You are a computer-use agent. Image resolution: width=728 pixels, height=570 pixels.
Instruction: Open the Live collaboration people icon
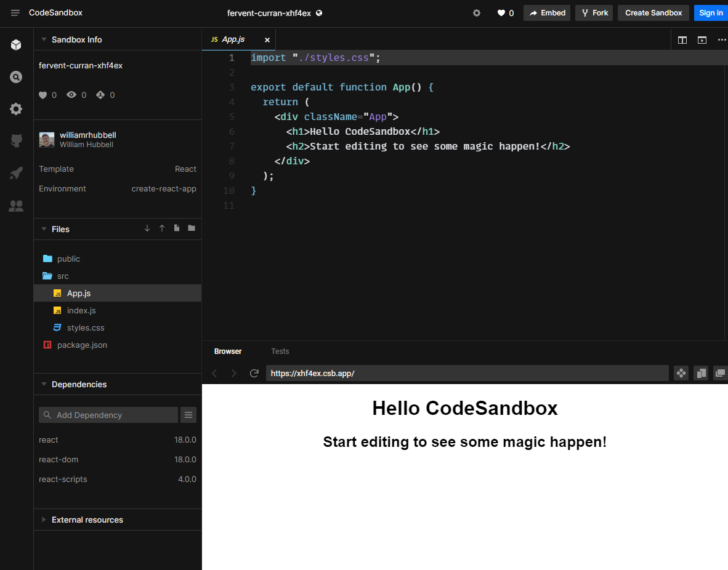(x=16, y=206)
